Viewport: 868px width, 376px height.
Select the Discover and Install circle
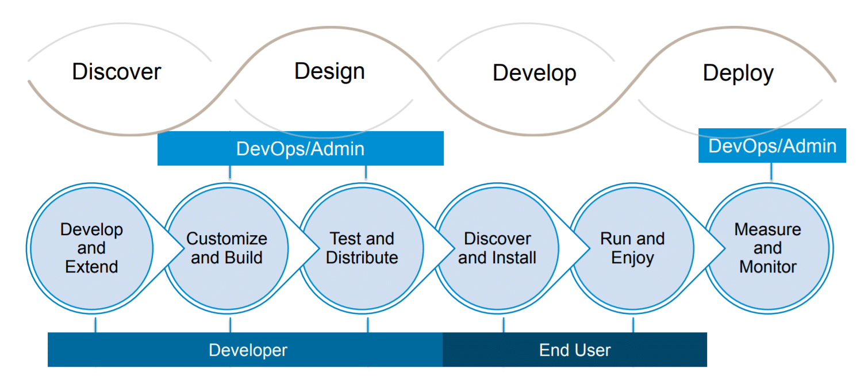[497, 248]
